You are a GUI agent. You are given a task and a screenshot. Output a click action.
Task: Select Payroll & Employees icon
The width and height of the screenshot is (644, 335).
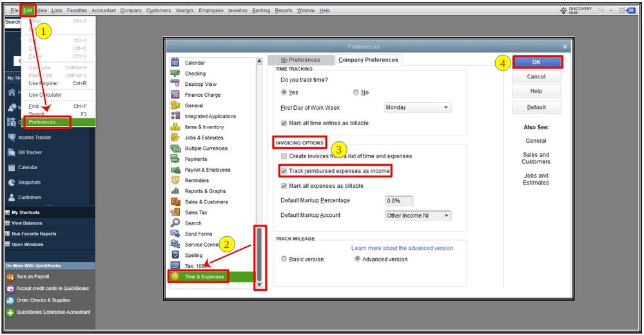[x=175, y=169]
